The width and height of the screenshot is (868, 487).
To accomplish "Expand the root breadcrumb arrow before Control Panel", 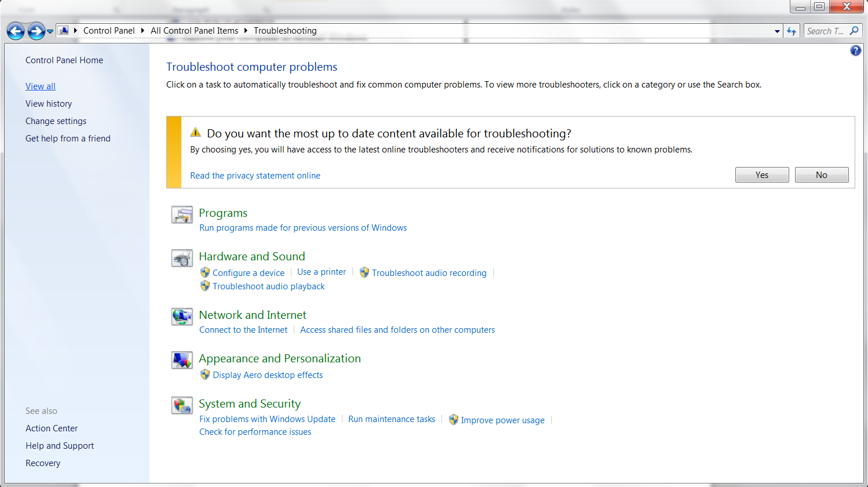I will coord(75,31).
